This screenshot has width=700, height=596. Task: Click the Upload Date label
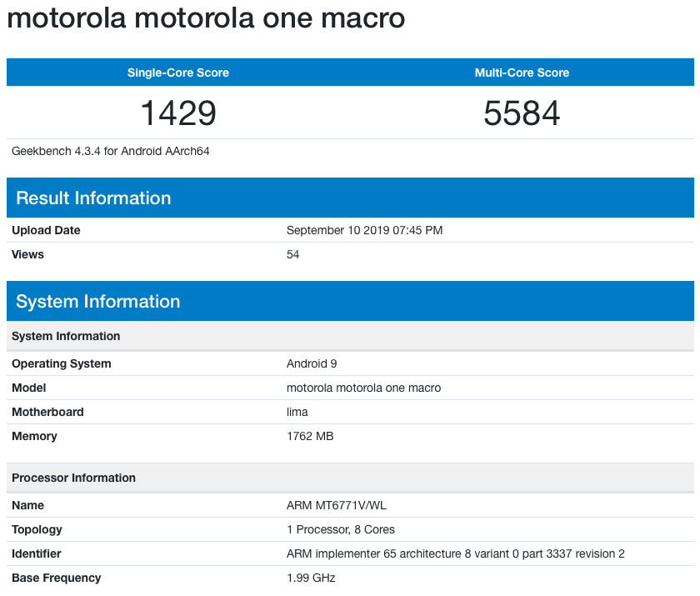tap(46, 230)
